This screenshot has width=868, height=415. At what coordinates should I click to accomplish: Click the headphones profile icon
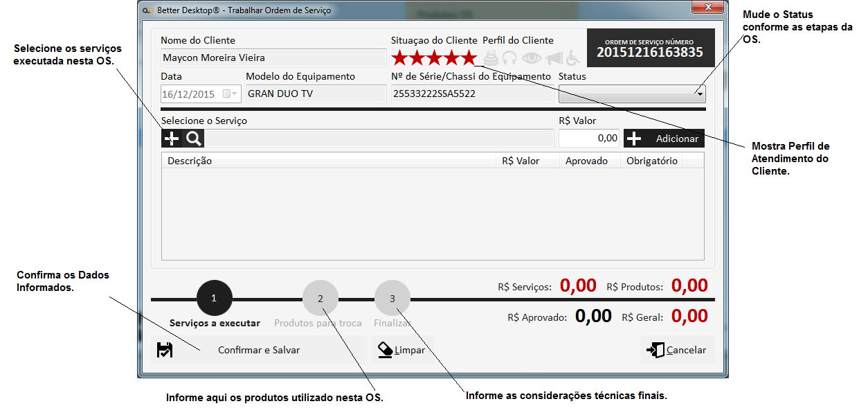coord(510,58)
